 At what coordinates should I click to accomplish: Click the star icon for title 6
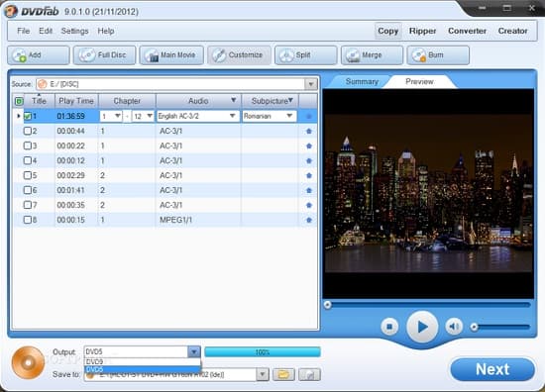(x=308, y=191)
